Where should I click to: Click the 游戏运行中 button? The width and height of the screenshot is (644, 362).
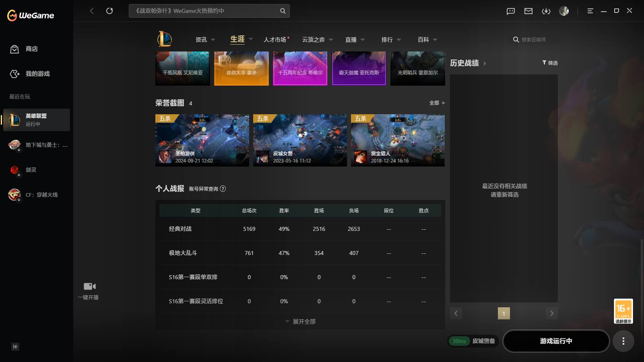tap(556, 341)
